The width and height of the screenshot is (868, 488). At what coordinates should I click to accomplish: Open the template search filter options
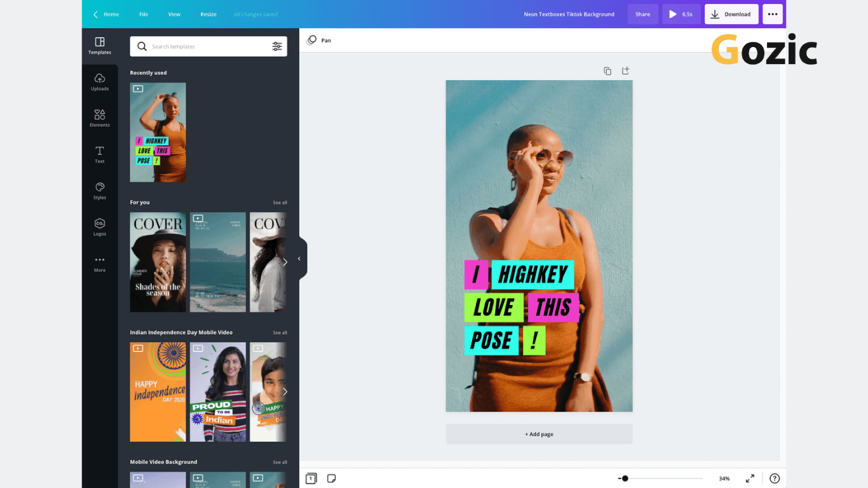tap(277, 46)
